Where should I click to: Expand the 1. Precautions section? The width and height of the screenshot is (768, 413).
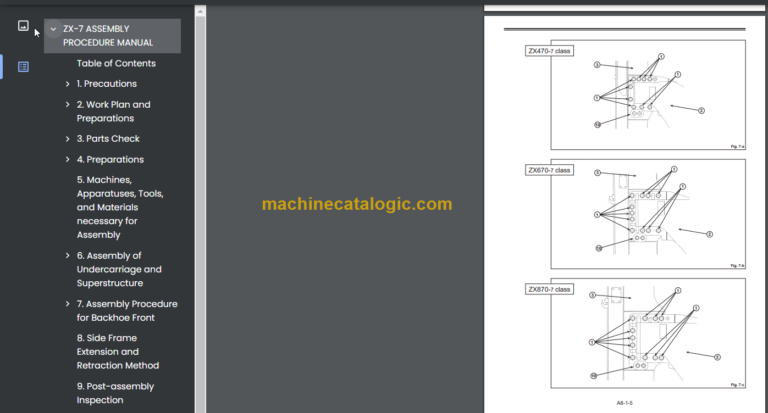point(68,84)
